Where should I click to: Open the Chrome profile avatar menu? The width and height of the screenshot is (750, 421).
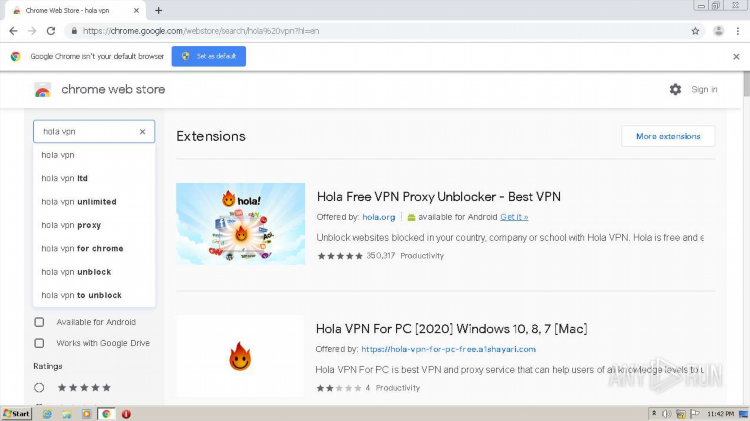(718, 31)
